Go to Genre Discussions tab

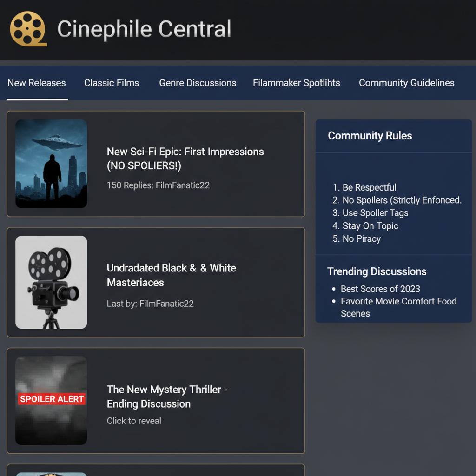(x=198, y=83)
